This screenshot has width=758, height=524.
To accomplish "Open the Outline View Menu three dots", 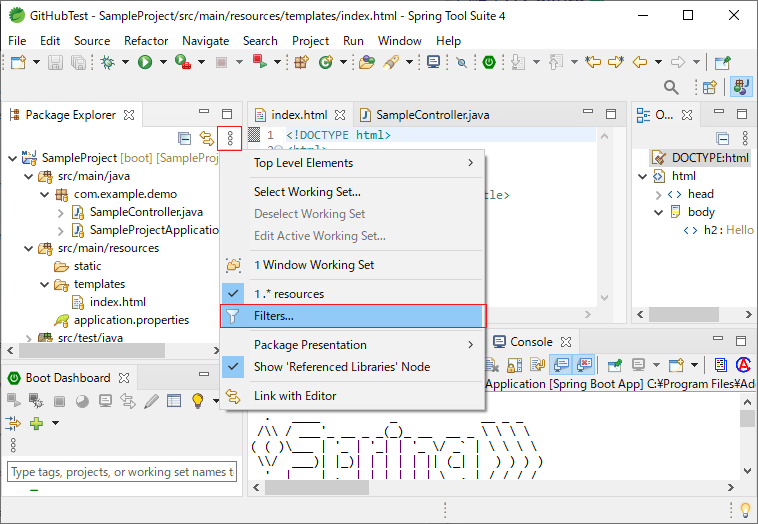I will [745, 139].
